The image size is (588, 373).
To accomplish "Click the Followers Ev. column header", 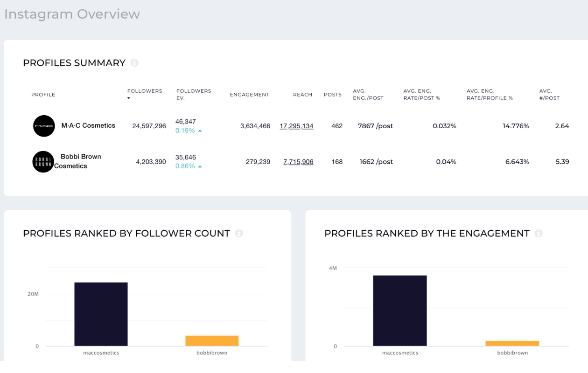I will click(x=194, y=95).
